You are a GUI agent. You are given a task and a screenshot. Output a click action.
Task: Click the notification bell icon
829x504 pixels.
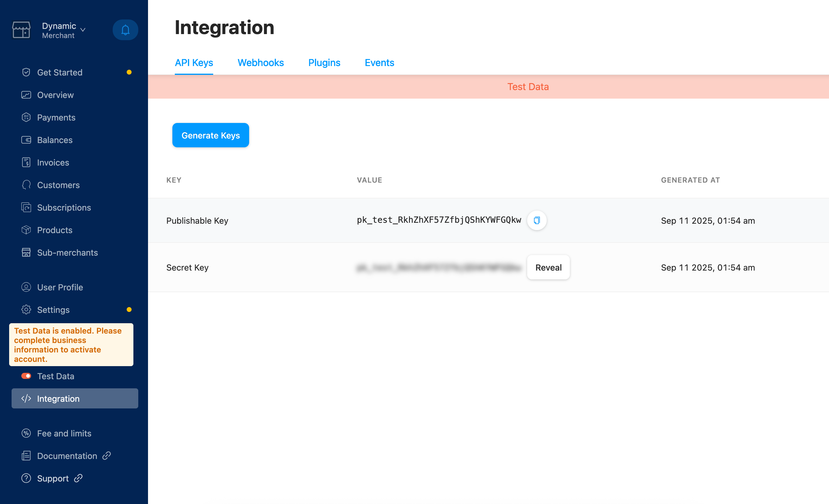(125, 30)
